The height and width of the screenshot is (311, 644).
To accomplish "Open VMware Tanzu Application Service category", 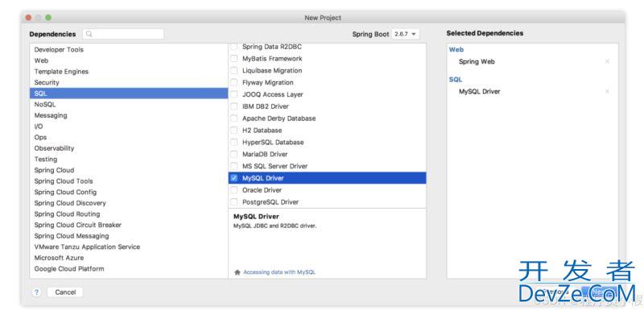I will [129, 247].
